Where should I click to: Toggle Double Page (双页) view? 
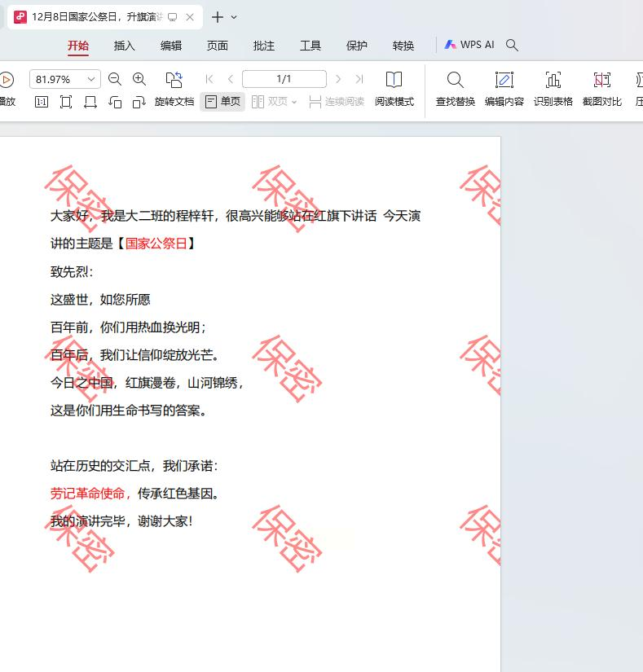coord(269,102)
